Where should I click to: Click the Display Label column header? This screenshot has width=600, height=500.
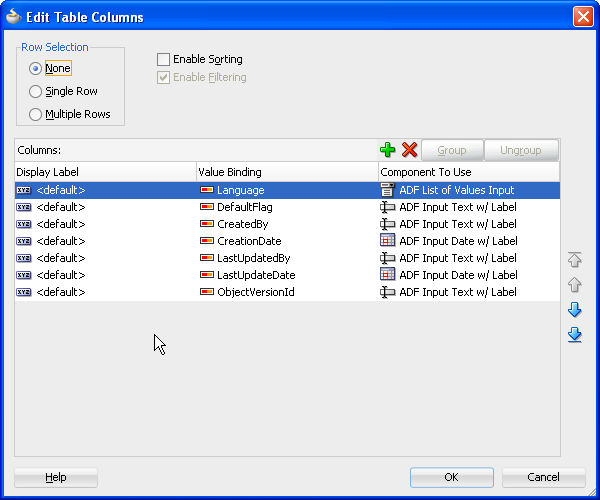pos(105,172)
